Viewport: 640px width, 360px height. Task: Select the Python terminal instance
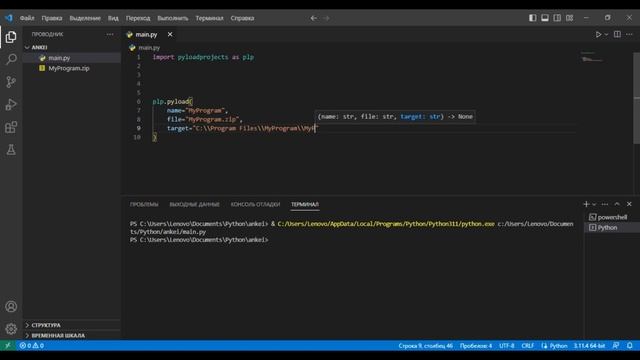pos(607,228)
